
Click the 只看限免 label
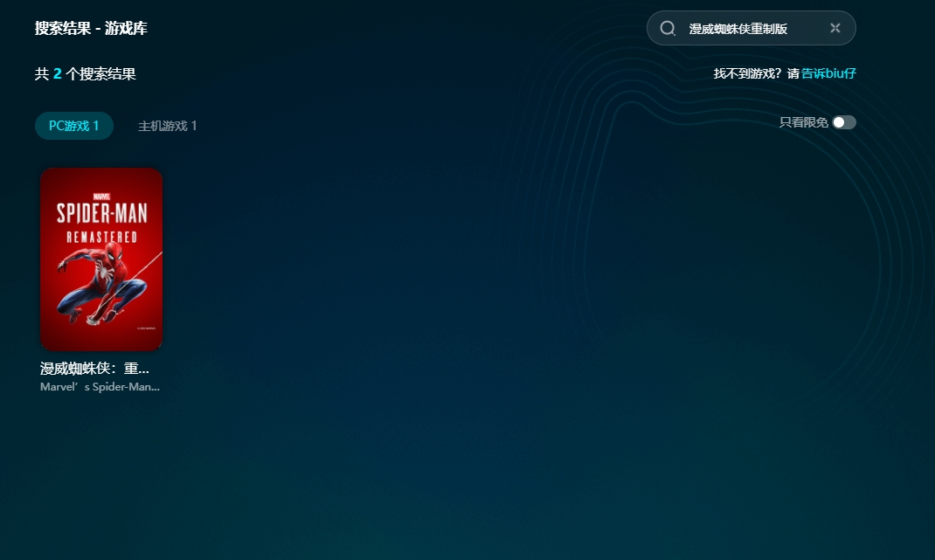803,122
